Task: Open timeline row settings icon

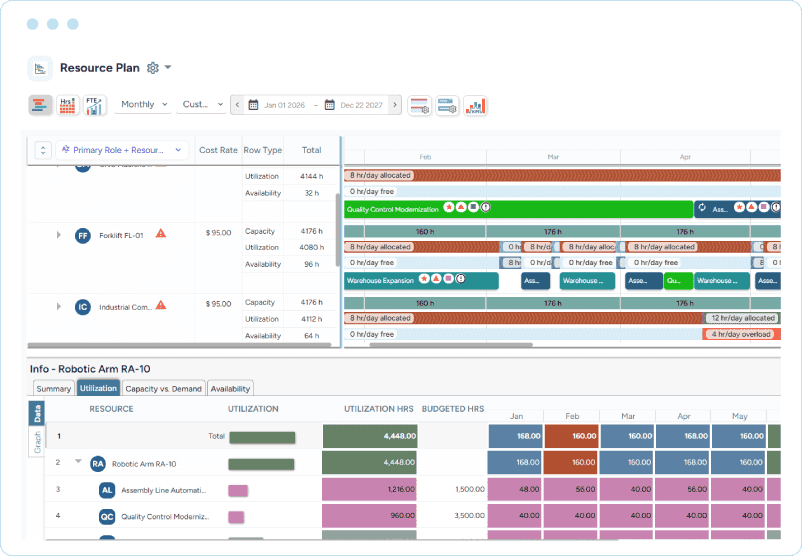Action: coord(419,106)
